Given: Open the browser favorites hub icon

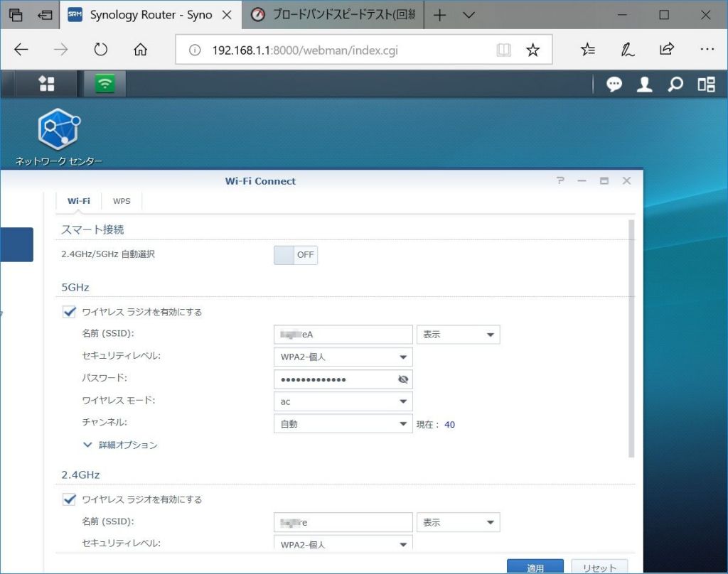Looking at the screenshot, I should [x=588, y=49].
